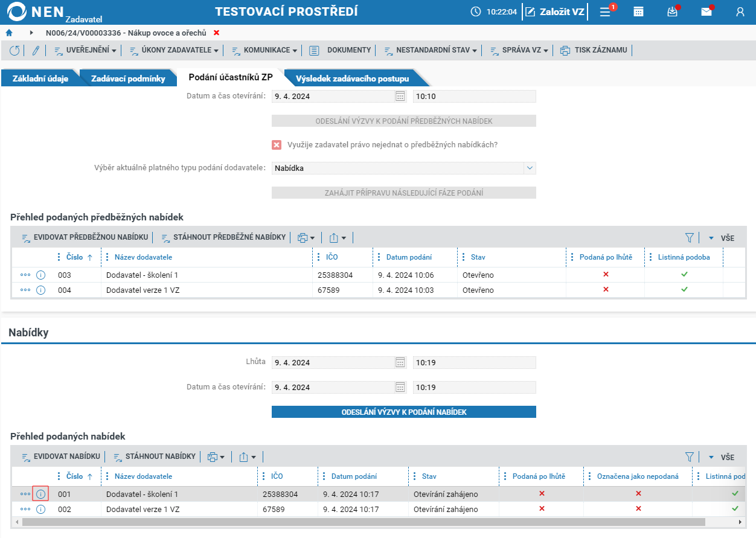
Task: Switch to the Základní údaje tab
Action: click(x=40, y=78)
